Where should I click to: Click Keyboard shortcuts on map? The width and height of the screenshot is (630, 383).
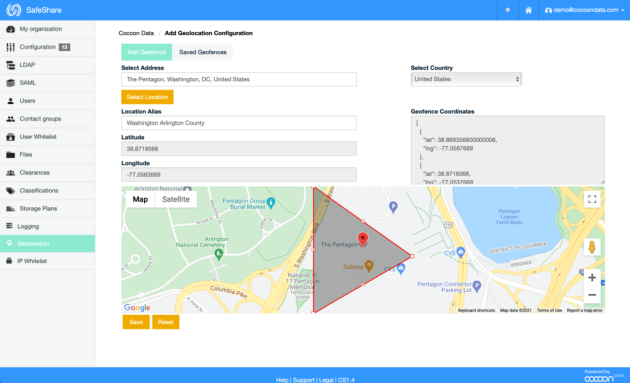[477, 310]
